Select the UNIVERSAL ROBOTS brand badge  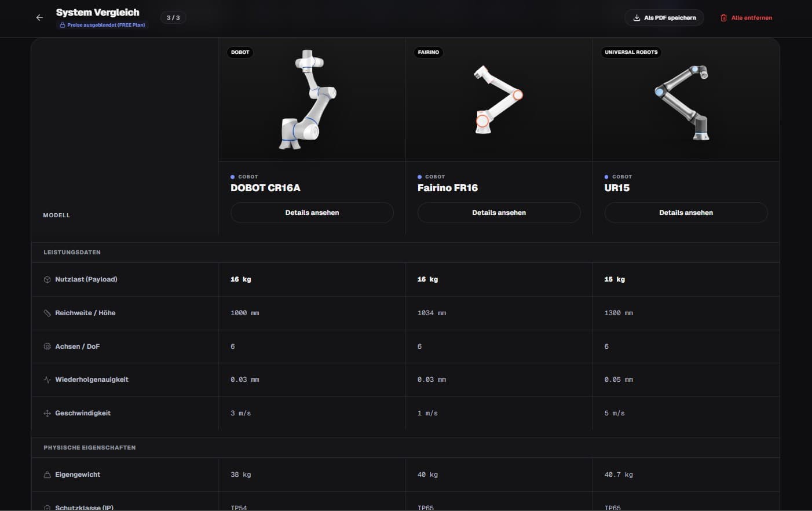click(x=631, y=52)
